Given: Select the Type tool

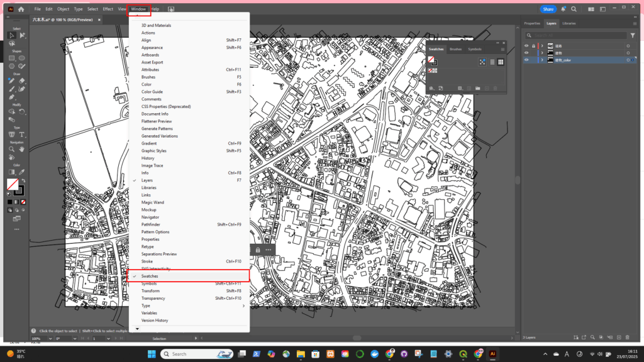Looking at the screenshot, I should click(x=22, y=134).
